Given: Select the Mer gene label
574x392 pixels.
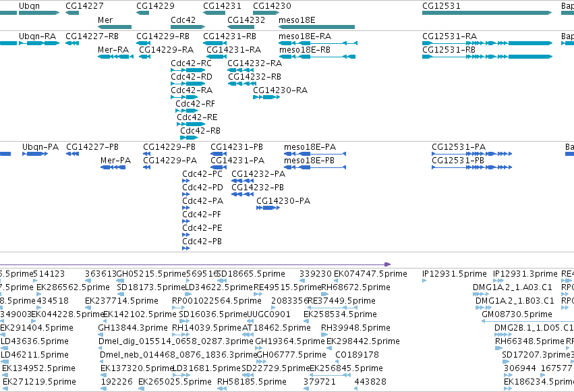Looking at the screenshot, I should point(105,20).
